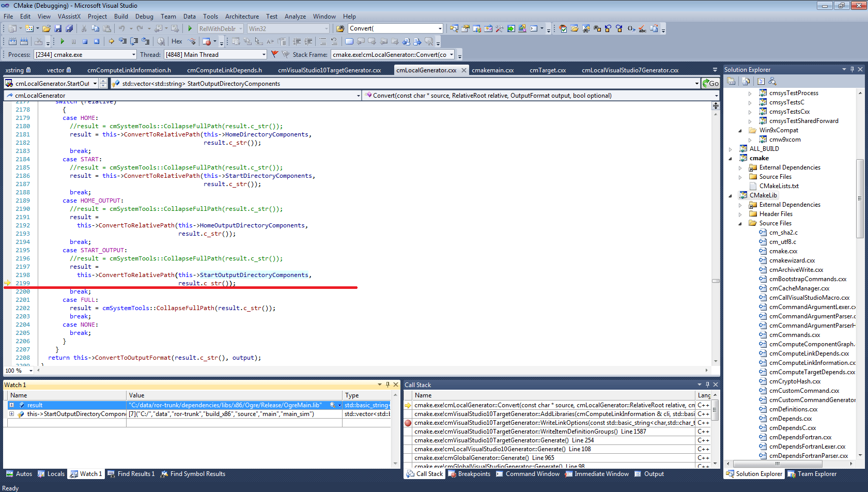Click the Solution Explorer vertical scrollbar thumb
The height and width of the screenshot is (492, 868).
click(860, 198)
